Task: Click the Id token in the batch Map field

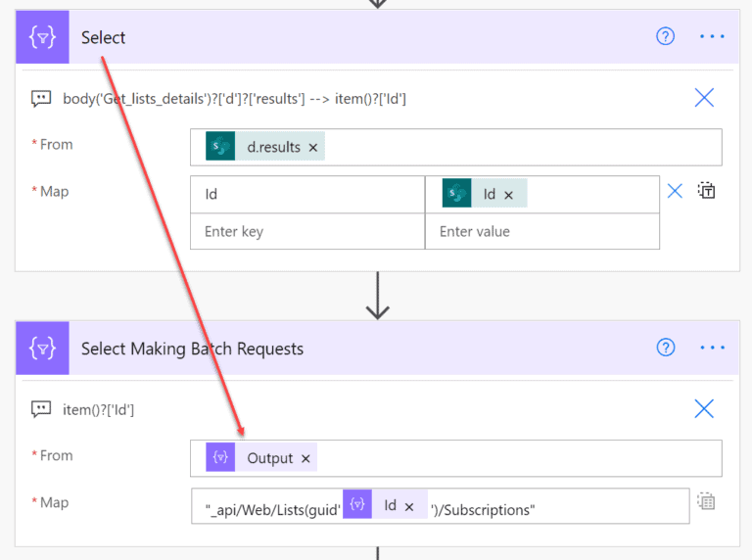Action: point(385,504)
